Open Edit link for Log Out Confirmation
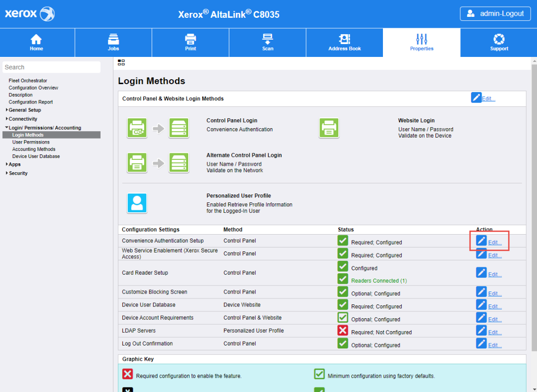 coord(495,345)
